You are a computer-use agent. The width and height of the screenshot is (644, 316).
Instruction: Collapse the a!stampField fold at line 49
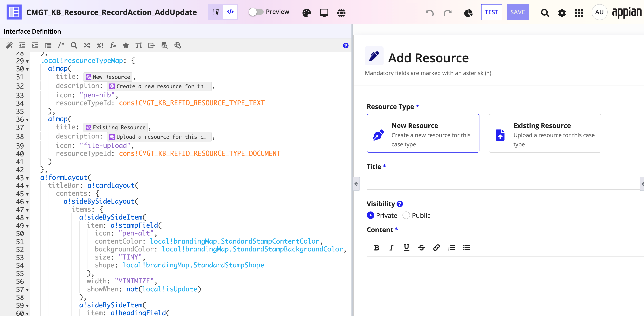click(27, 226)
